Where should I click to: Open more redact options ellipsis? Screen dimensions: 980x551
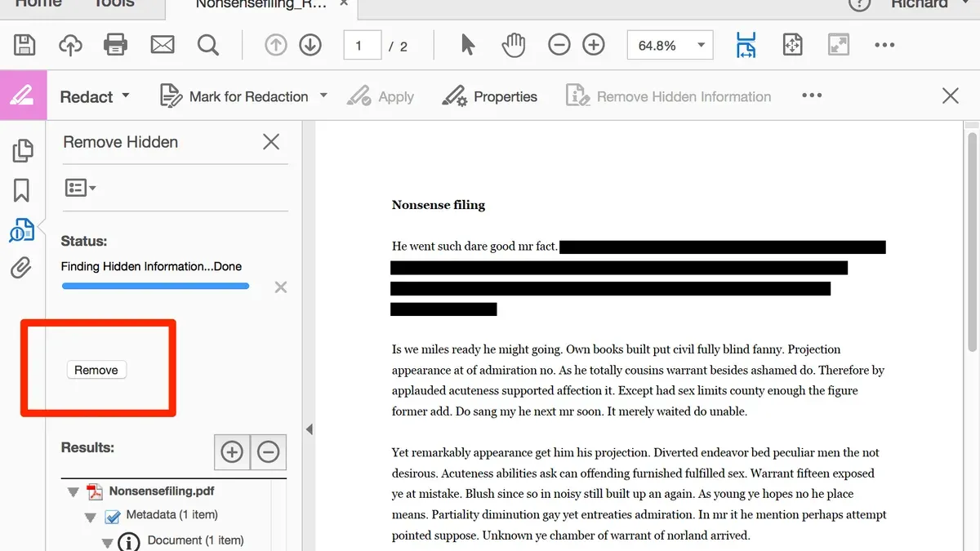812,96
